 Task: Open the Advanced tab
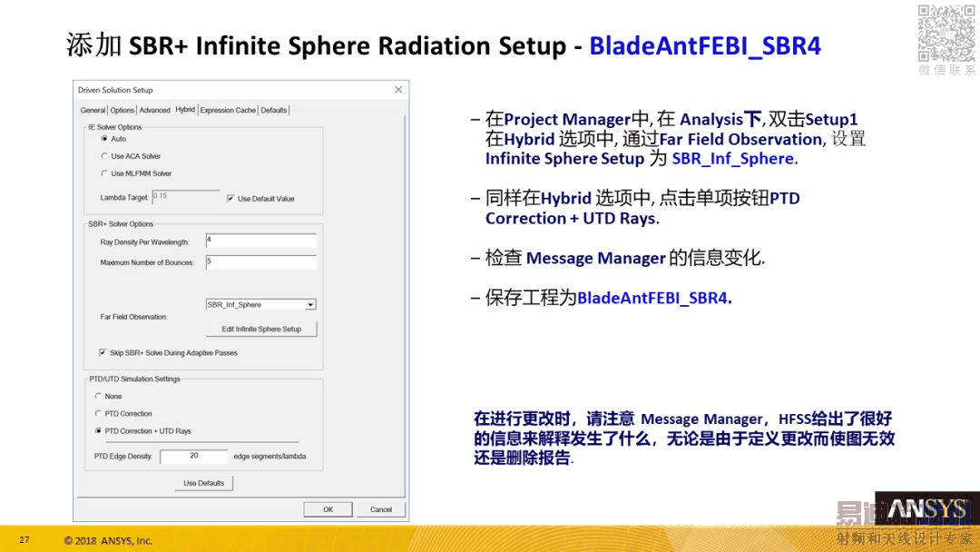(154, 110)
